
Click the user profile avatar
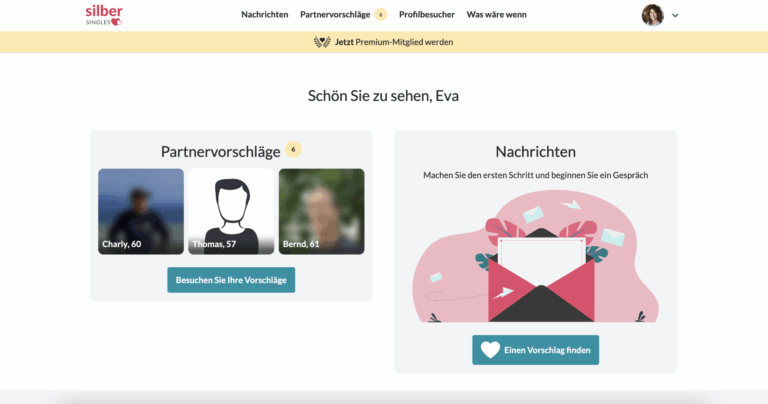[x=652, y=15]
